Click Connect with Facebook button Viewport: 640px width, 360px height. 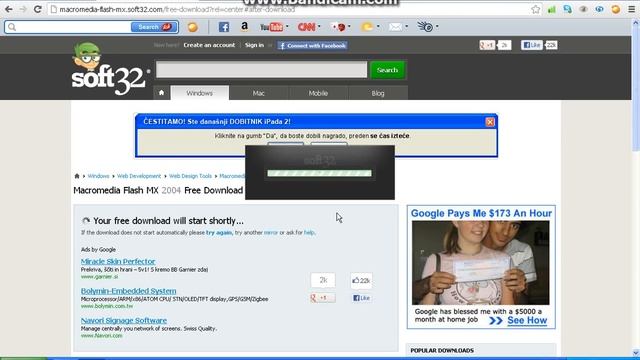[x=312, y=46]
